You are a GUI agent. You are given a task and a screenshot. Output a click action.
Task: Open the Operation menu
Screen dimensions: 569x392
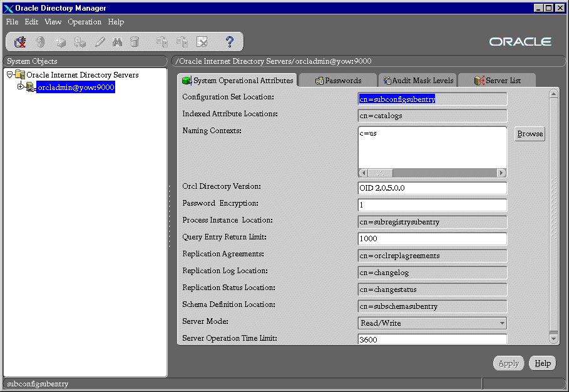pyautogui.click(x=85, y=22)
